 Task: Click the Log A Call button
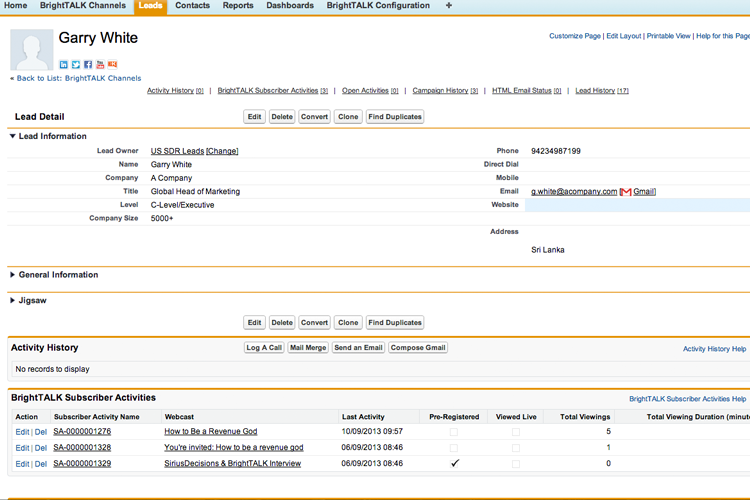264,348
